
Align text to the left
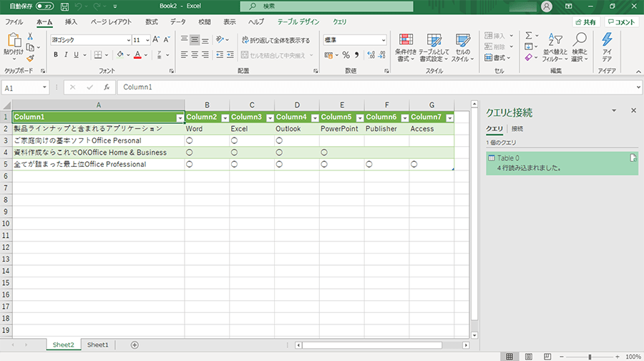184,54
